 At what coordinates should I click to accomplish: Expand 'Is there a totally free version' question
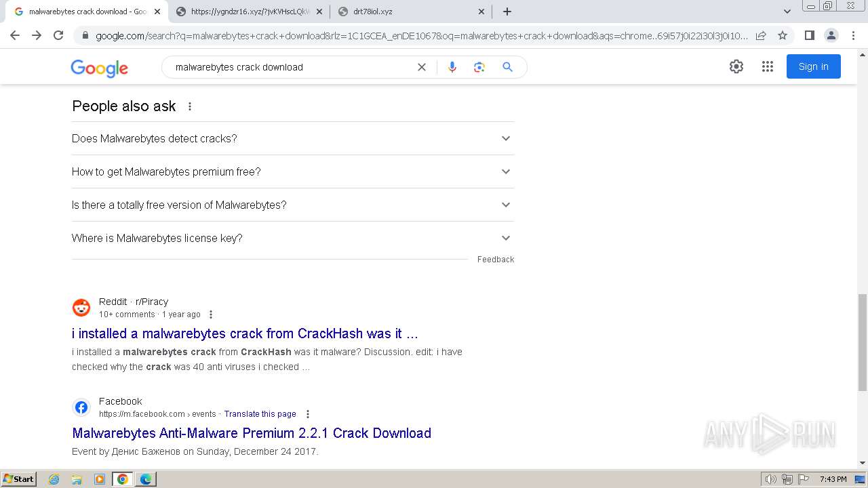293,205
